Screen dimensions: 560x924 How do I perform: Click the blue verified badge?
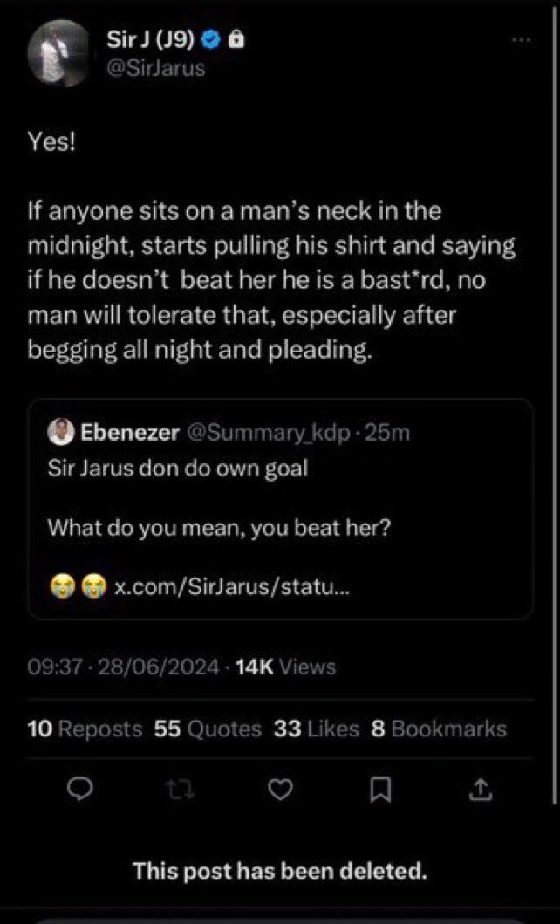point(209,39)
